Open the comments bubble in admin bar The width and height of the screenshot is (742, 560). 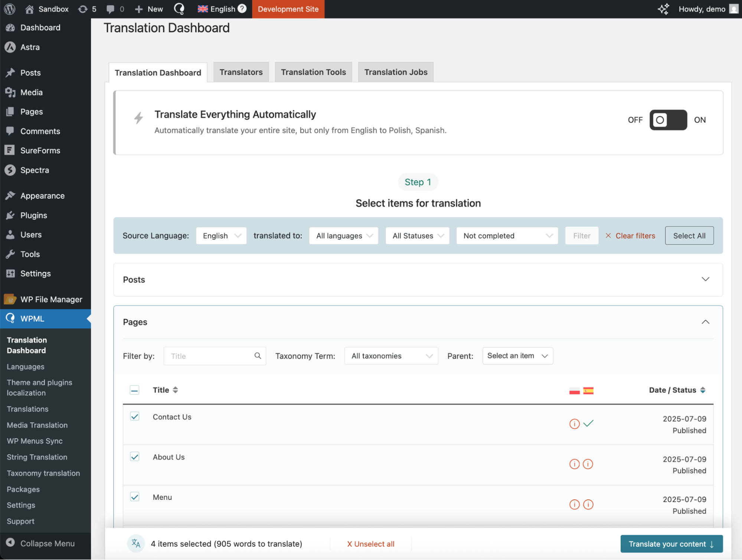(x=115, y=9)
